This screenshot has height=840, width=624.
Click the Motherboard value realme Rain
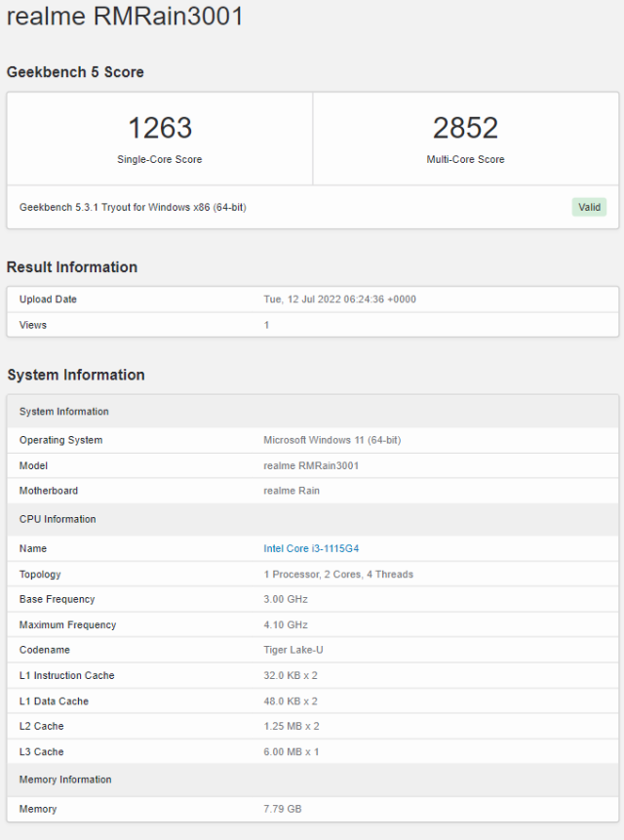292,491
